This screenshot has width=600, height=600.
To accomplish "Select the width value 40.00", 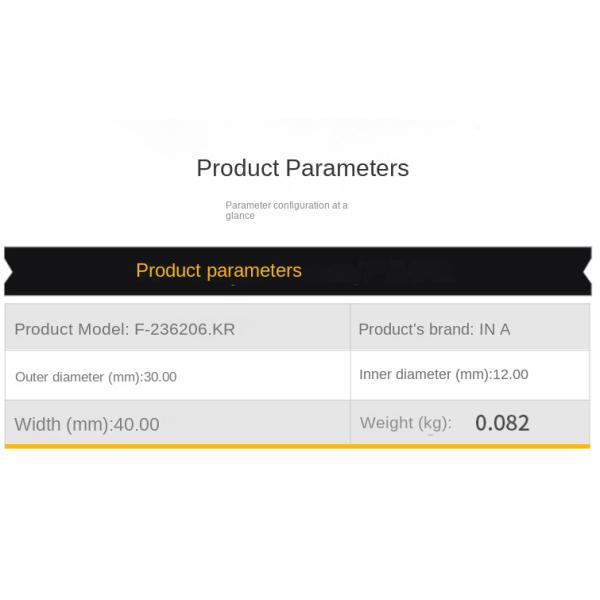I will coord(137,424).
